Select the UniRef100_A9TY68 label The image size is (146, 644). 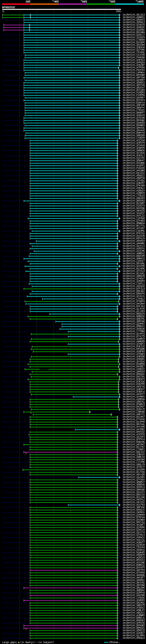coord(133,77)
